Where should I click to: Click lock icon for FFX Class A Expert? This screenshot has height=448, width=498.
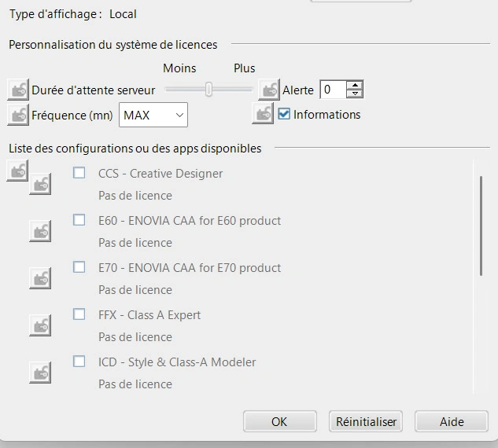[40, 325]
